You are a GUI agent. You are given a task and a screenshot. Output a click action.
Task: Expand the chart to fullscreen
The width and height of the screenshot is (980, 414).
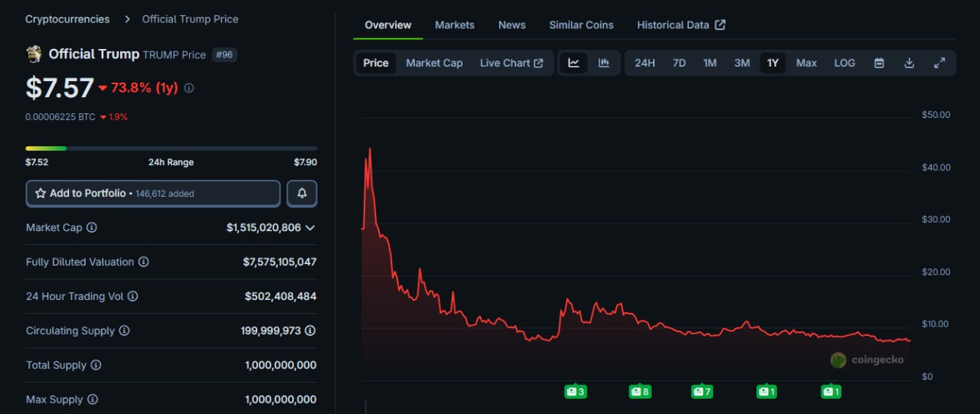(x=939, y=63)
